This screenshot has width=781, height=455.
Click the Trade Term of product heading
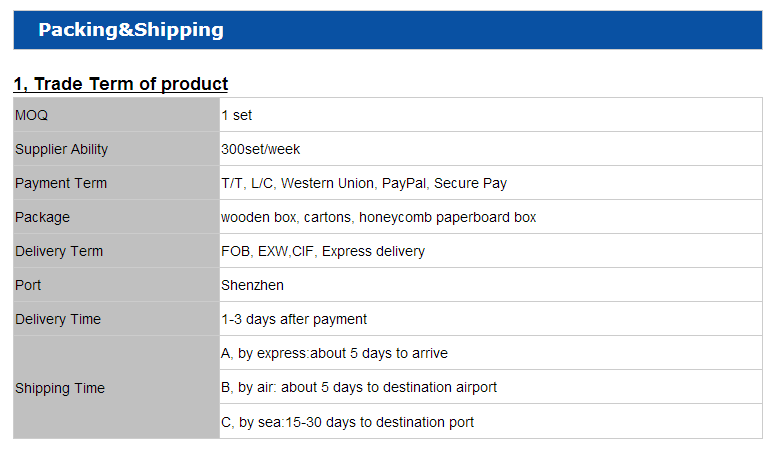click(x=121, y=84)
